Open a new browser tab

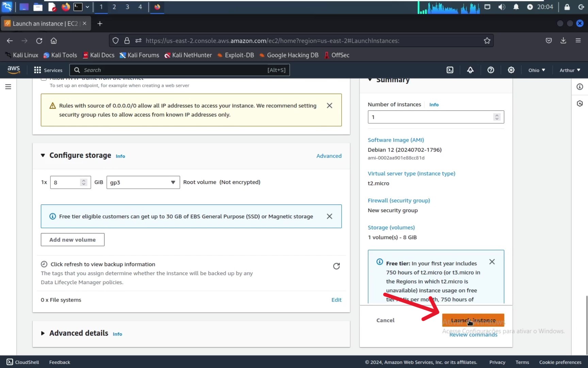point(100,24)
